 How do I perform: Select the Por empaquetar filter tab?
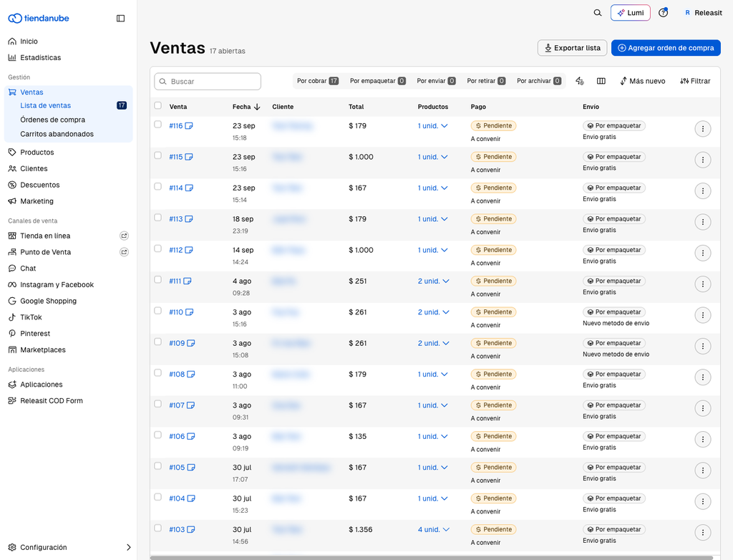378,81
